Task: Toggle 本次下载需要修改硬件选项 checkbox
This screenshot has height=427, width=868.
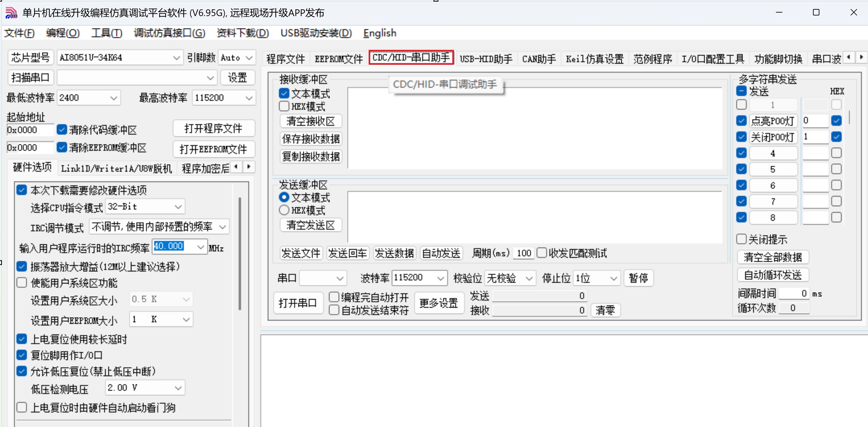Action: click(x=22, y=190)
